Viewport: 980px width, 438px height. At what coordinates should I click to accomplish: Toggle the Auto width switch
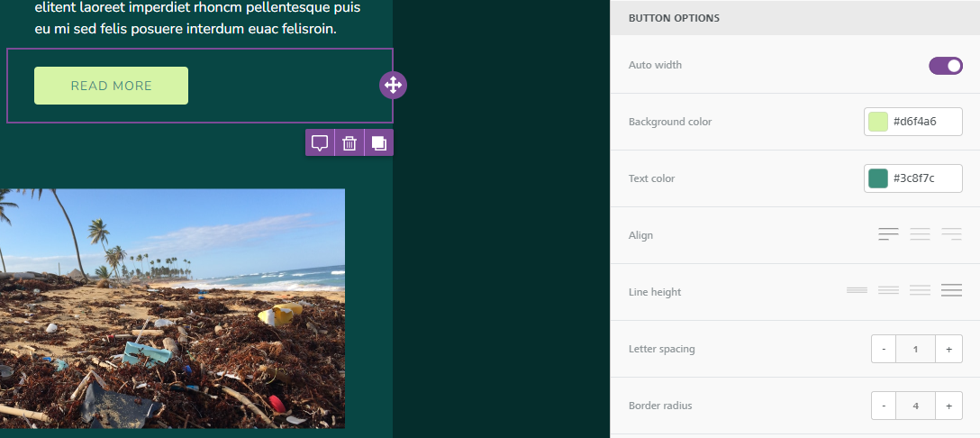[x=946, y=65]
